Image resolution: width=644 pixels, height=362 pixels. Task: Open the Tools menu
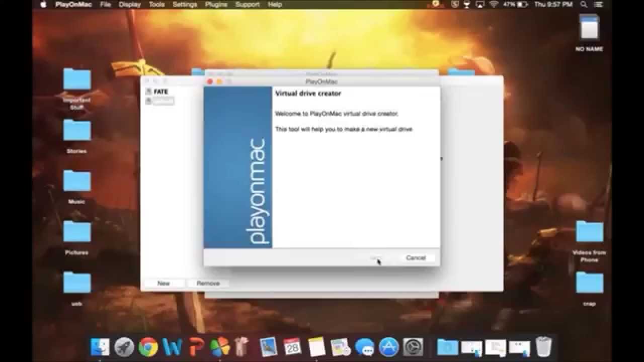[x=156, y=5]
